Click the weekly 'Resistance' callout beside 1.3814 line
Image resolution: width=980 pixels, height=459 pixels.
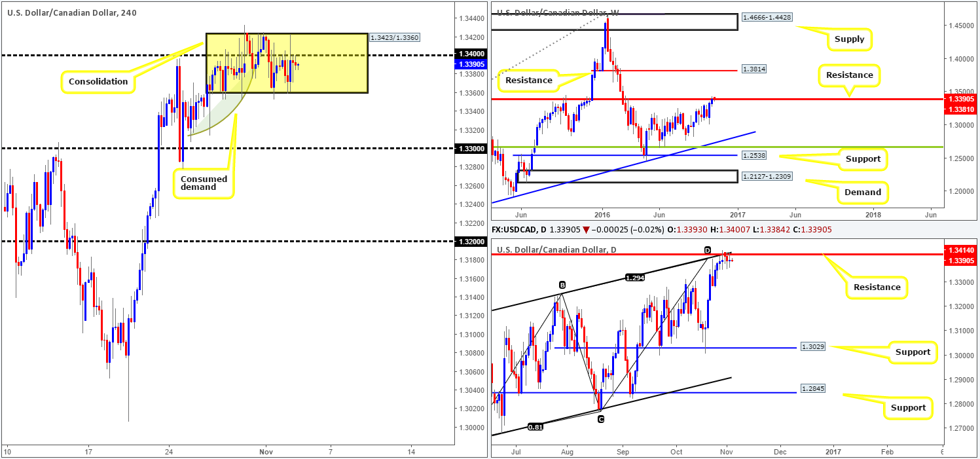[529, 81]
